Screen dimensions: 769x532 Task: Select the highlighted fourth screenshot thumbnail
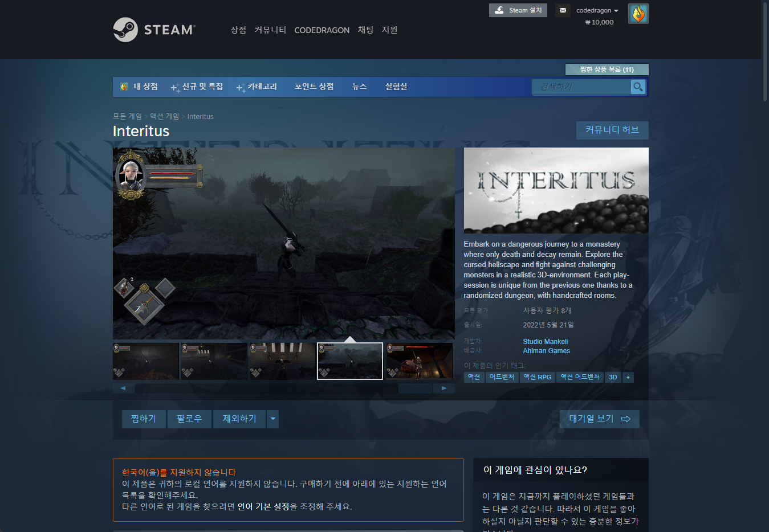click(350, 361)
